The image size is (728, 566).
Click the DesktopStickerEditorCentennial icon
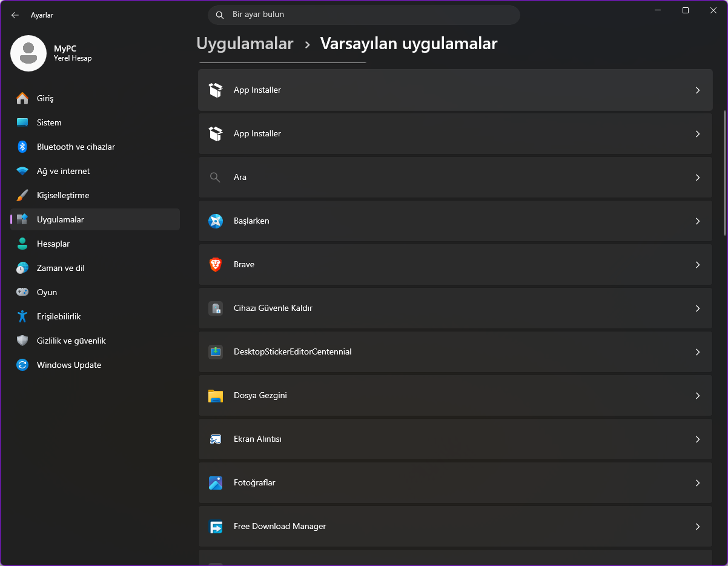tap(216, 351)
